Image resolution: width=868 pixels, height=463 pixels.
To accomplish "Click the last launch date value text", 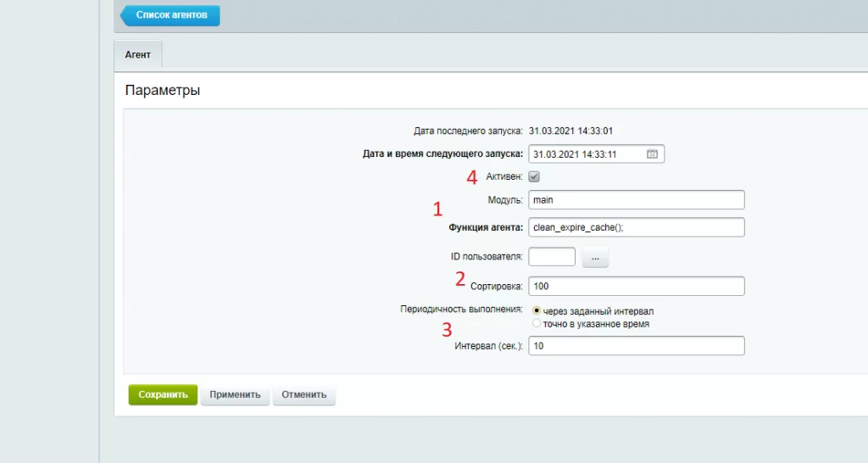I will tap(570, 131).
